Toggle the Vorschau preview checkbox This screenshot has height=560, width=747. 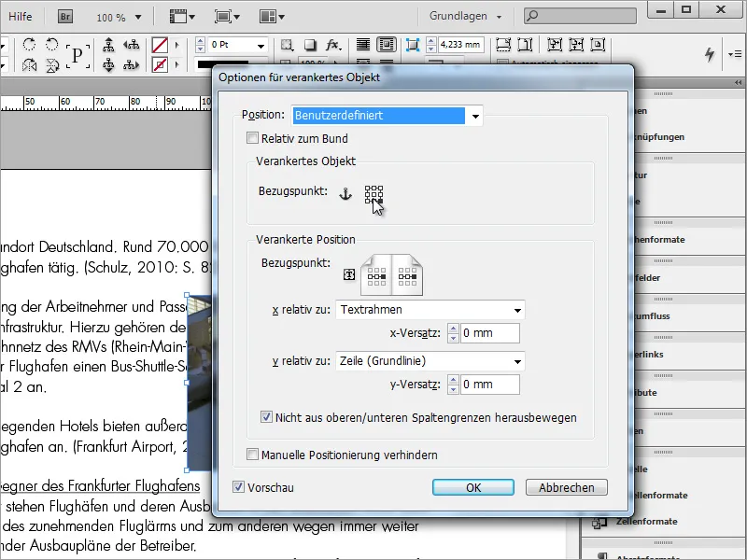pos(238,486)
